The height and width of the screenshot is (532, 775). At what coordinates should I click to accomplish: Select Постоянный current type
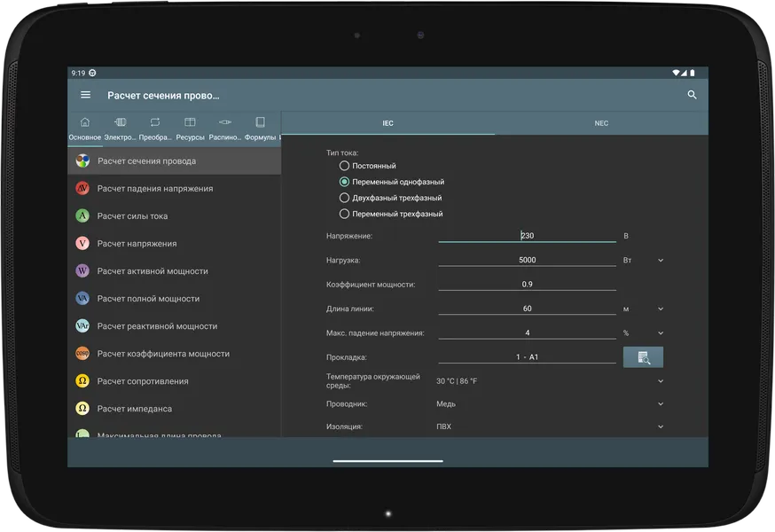coord(368,166)
